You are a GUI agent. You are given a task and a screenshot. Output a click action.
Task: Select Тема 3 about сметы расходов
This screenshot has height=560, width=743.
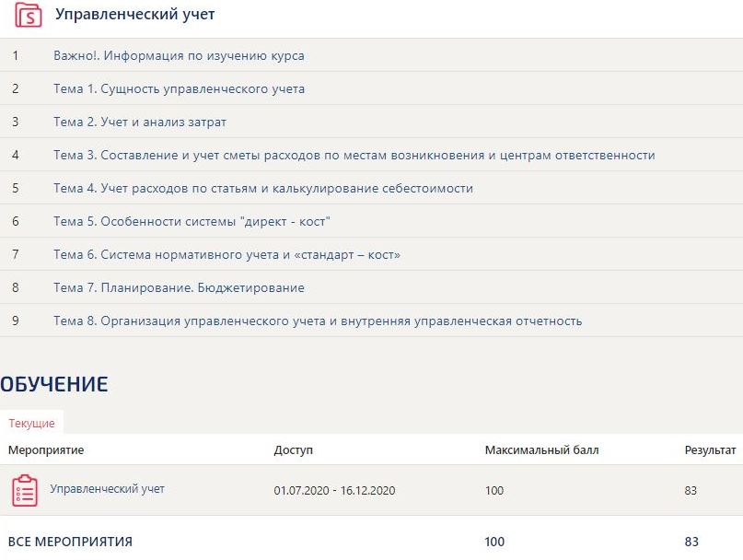coord(354,155)
